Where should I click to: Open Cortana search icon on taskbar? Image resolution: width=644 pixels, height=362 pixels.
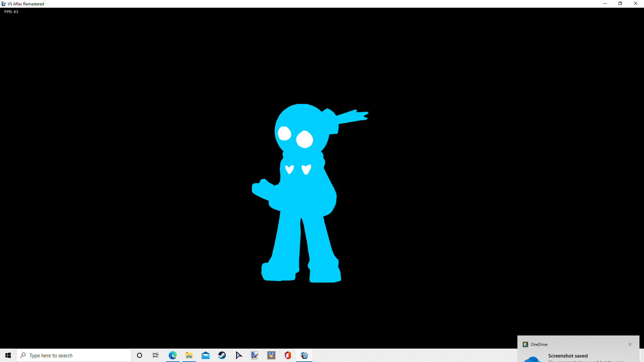point(139,355)
